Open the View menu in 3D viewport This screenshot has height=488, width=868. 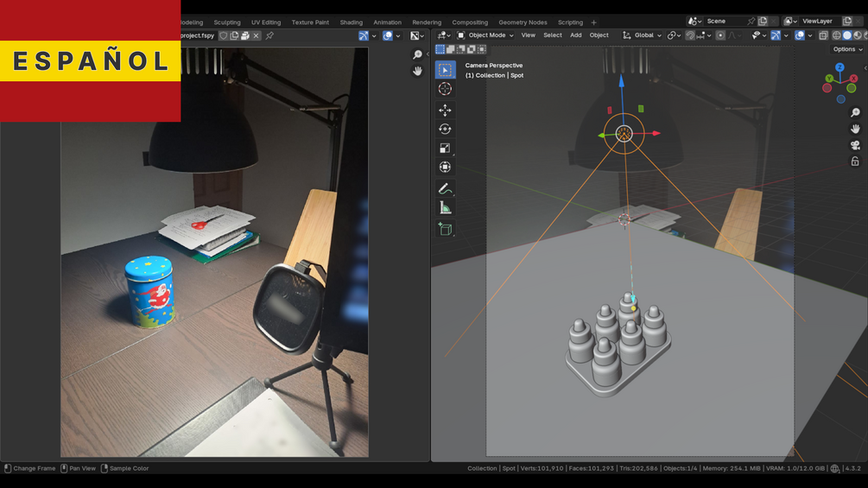pos(528,35)
